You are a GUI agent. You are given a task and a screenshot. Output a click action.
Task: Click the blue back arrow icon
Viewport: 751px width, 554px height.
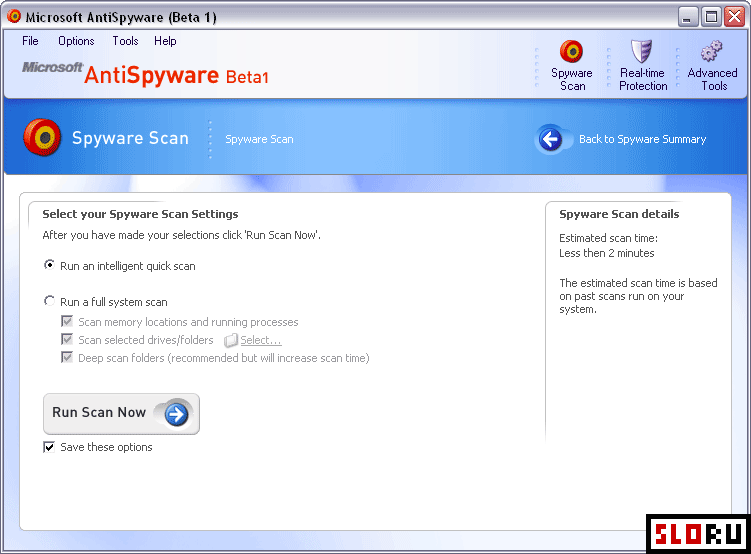click(550, 139)
